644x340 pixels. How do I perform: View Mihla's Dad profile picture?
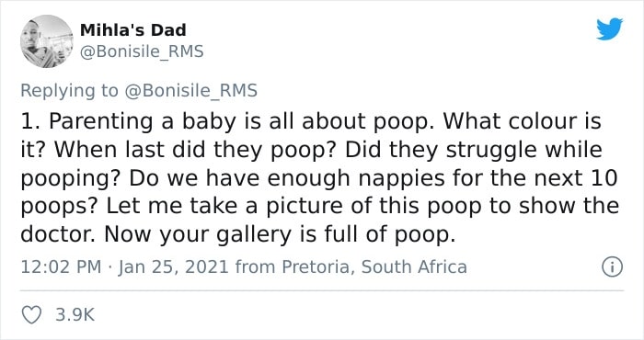coord(46,41)
